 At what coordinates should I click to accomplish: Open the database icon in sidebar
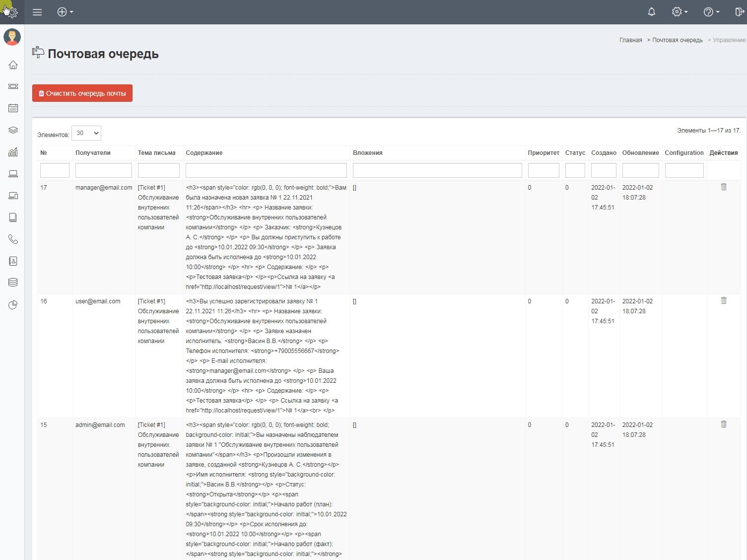click(13, 282)
